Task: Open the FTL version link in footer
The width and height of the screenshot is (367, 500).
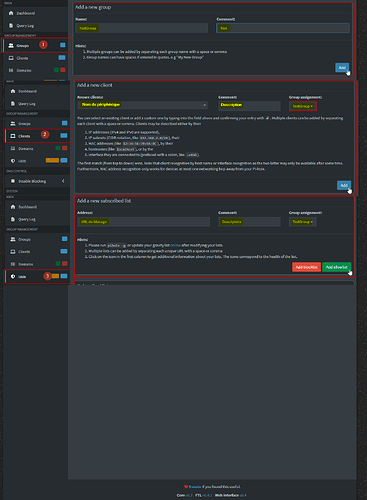Action: pyautogui.click(x=207, y=495)
